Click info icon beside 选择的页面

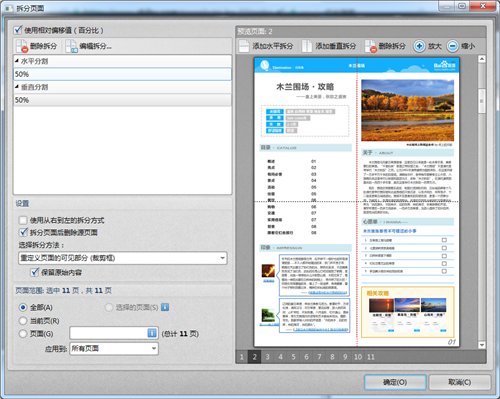[x=165, y=307]
